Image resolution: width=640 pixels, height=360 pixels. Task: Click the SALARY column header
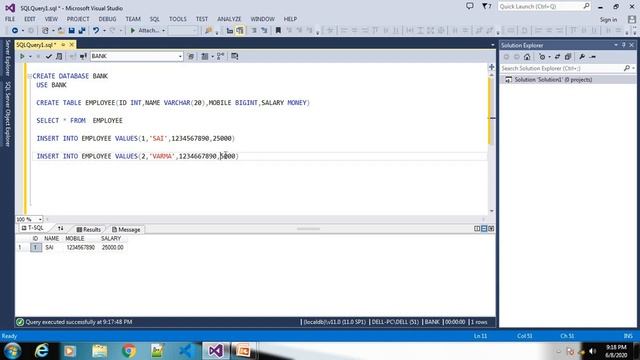[x=111, y=238]
